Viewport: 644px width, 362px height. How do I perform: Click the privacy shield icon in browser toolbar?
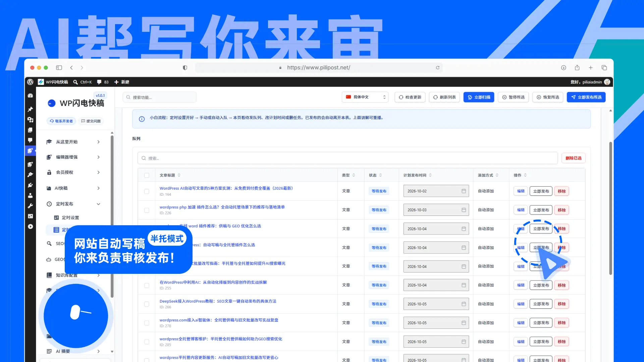(185, 68)
